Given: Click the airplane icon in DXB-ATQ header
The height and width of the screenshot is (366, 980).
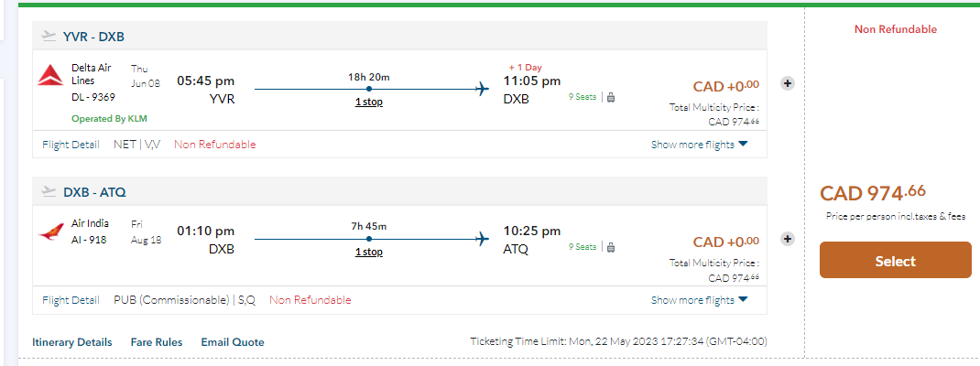Looking at the screenshot, I should pyautogui.click(x=49, y=192).
